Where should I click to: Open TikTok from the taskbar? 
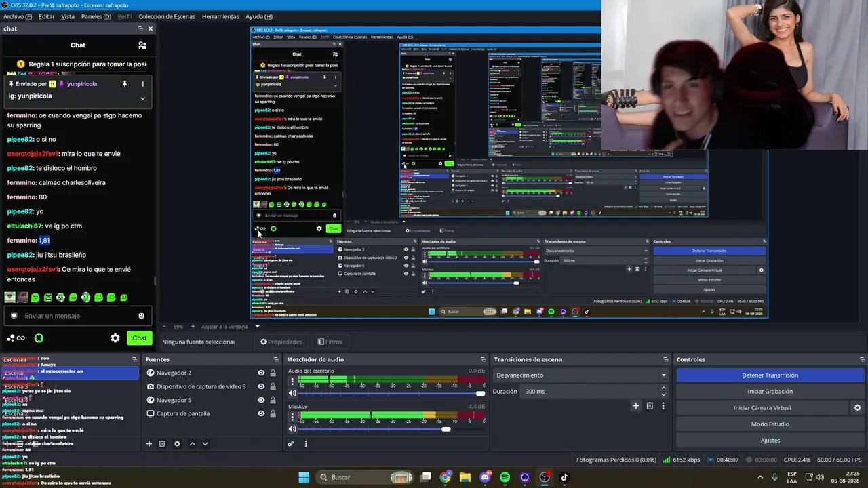tap(564, 477)
